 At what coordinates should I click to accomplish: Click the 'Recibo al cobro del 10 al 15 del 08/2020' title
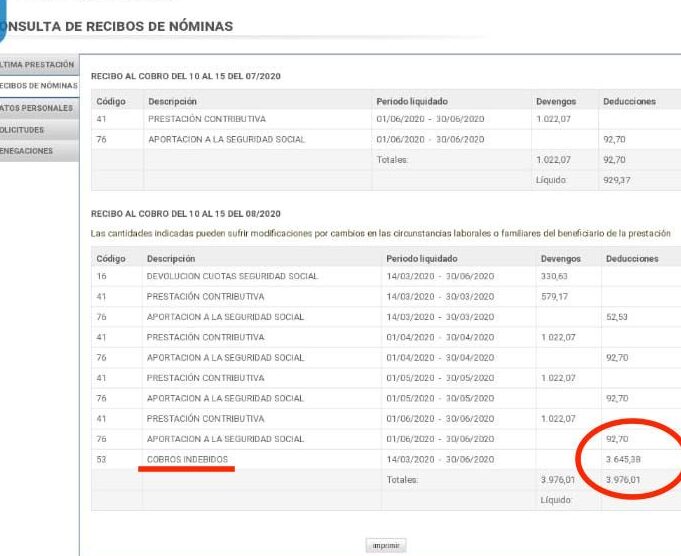point(186,213)
